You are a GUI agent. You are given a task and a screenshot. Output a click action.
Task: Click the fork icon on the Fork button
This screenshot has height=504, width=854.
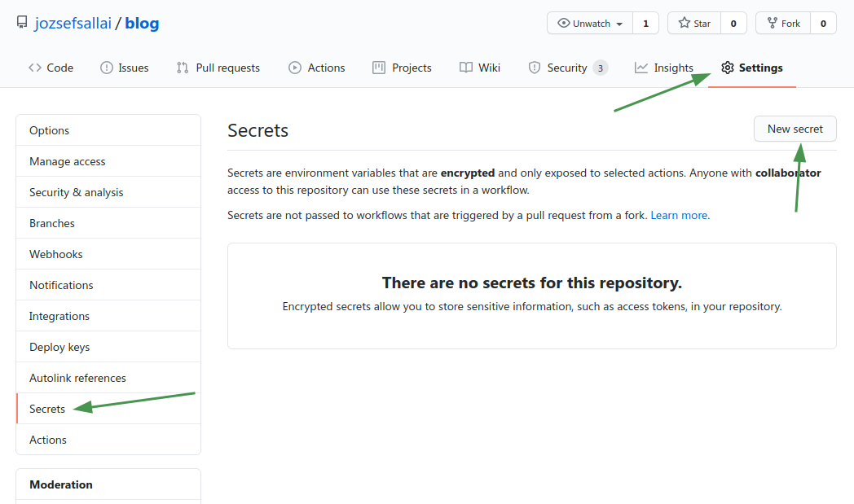click(771, 23)
